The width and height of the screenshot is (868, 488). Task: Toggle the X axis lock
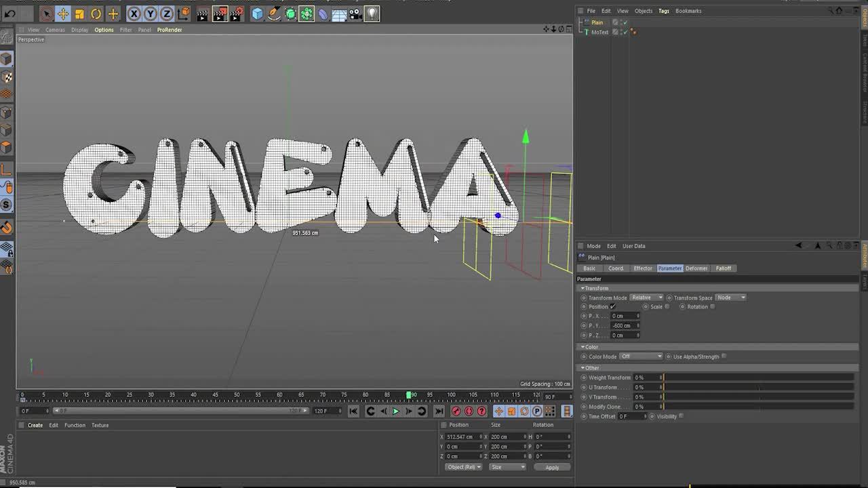point(134,14)
